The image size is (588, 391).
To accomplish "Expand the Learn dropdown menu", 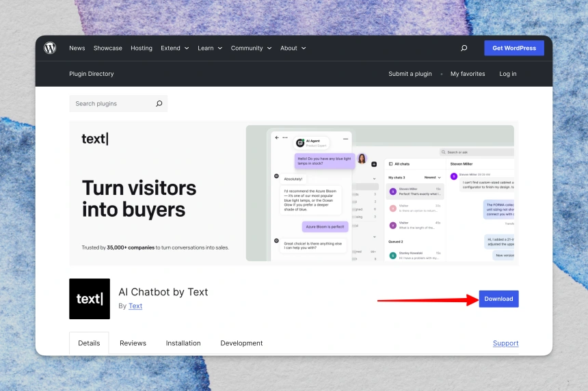I will [210, 48].
